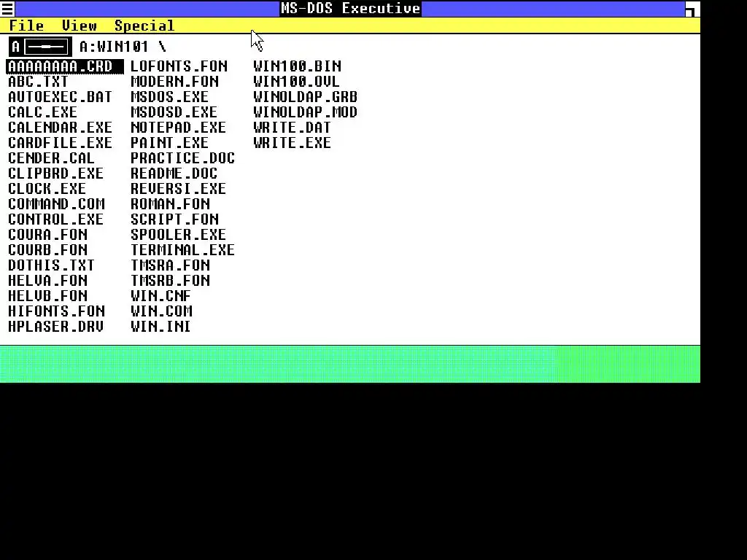
Task: Open the View menu
Action: point(79,26)
